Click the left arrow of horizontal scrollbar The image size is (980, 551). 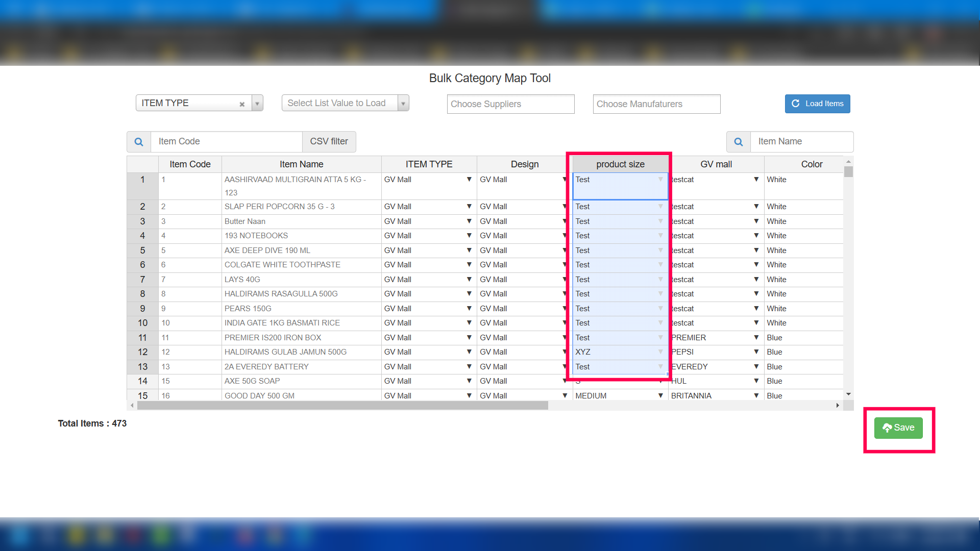click(132, 406)
